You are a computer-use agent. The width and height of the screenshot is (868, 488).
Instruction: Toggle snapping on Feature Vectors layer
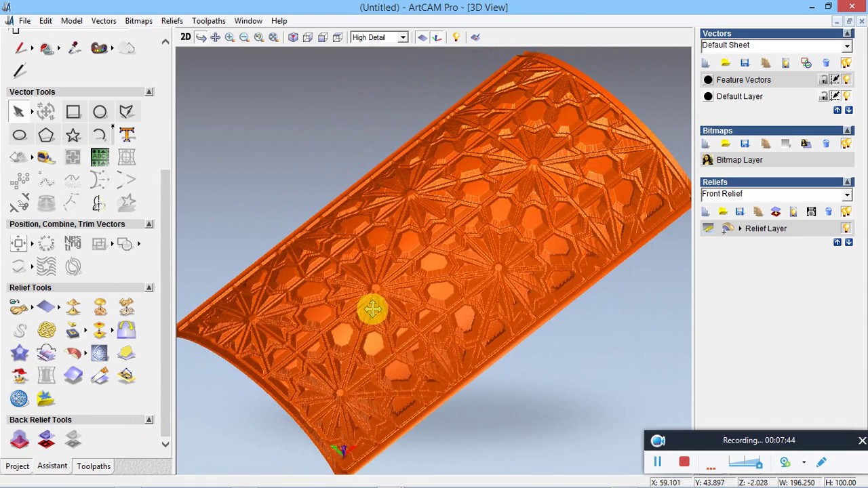pyautogui.click(x=835, y=80)
